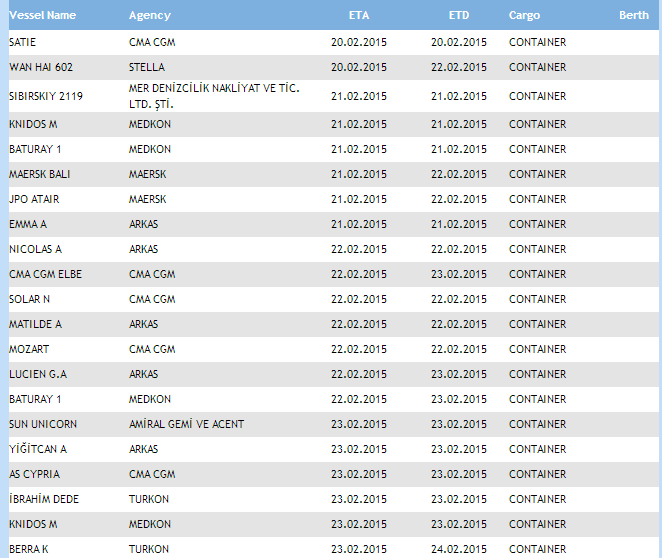Click on vessel JPO ATAIR
Viewport: 662px width, 558px height.
pyautogui.click(x=34, y=199)
